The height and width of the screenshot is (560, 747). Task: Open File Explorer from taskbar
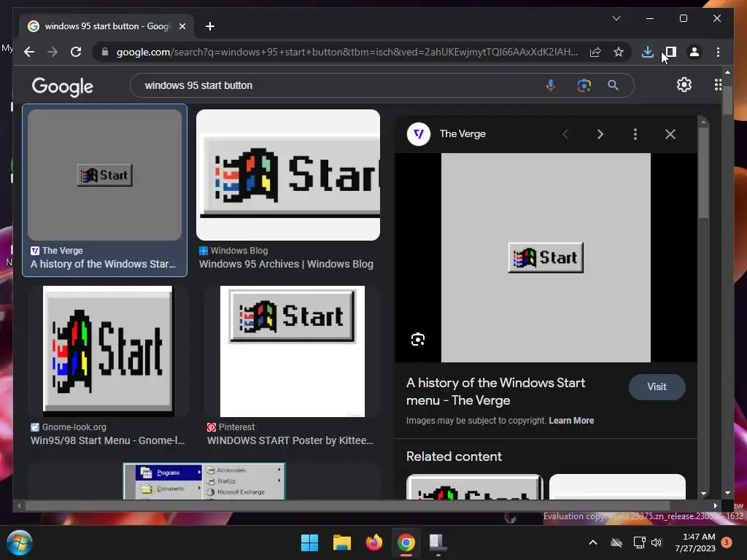(x=342, y=542)
